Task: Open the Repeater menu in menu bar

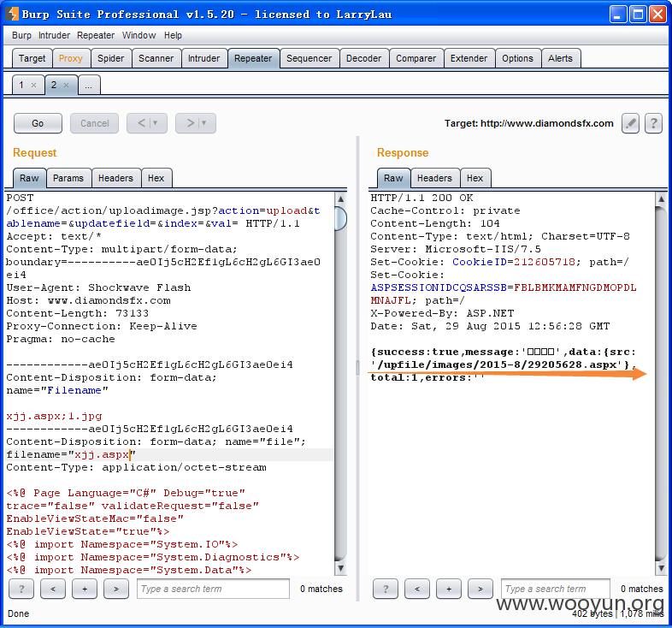Action: pos(96,35)
